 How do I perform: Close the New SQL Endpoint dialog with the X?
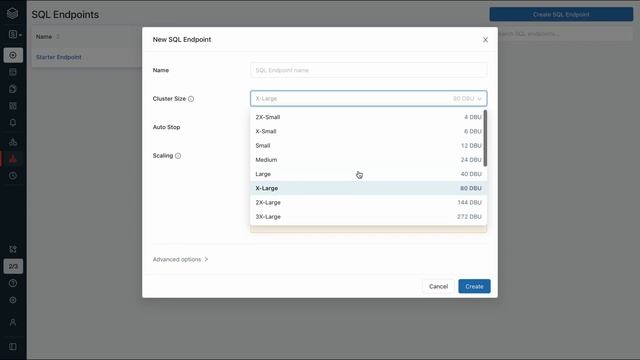click(x=485, y=40)
